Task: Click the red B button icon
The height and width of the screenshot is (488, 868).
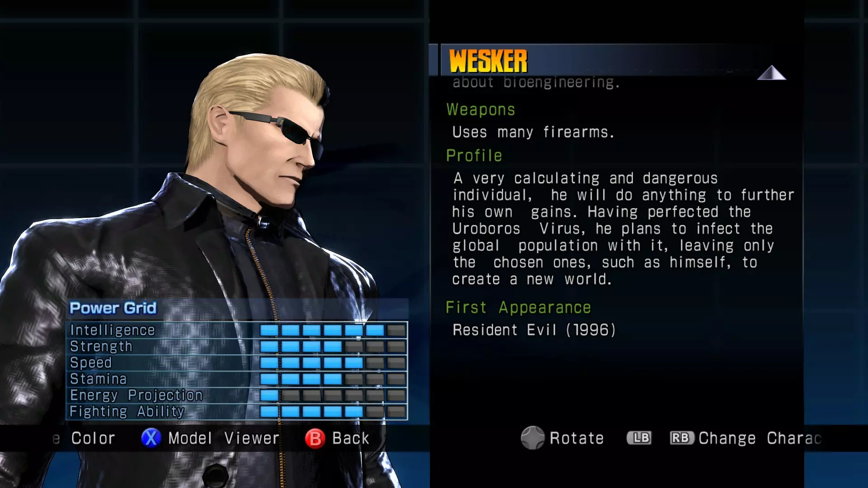Action: [315, 438]
